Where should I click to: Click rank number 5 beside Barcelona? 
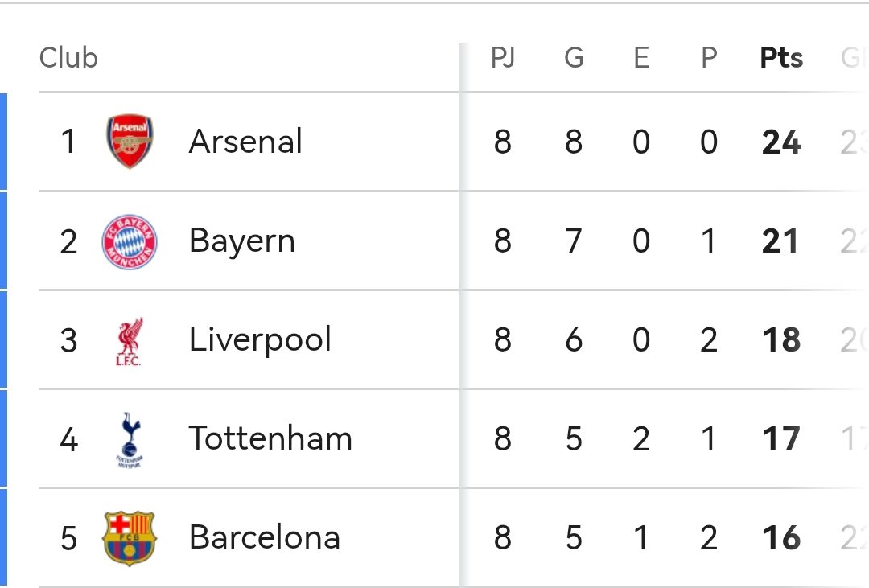68,539
